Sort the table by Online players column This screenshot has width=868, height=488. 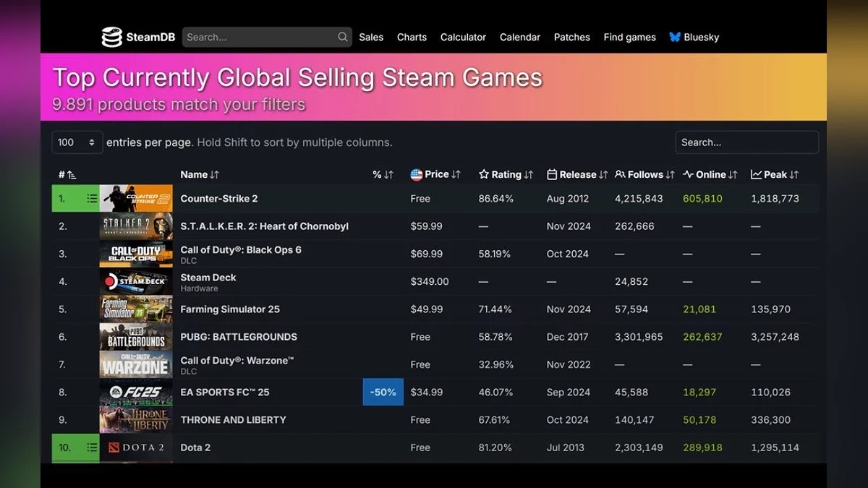[x=710, y=174]
